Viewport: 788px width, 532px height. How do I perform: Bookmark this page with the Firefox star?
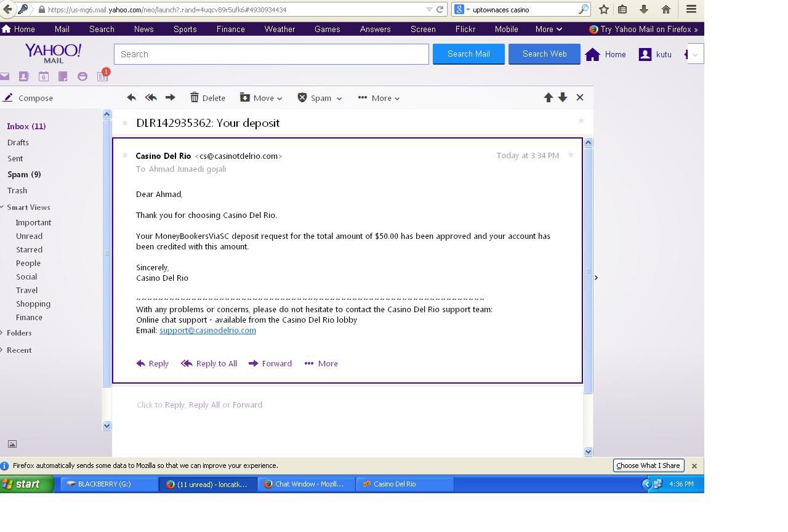[604, 9]
